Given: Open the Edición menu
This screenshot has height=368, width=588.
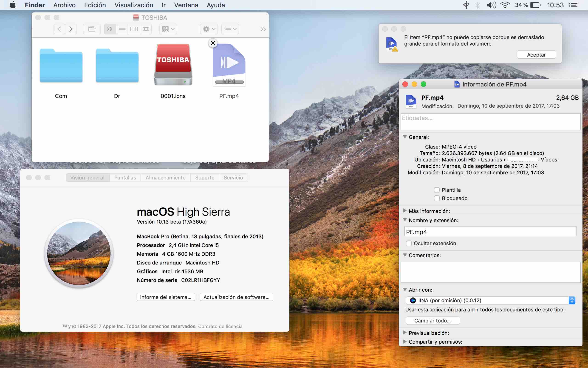Looking at the screenshot, I should pyautogui.click(x=95, y=5).
